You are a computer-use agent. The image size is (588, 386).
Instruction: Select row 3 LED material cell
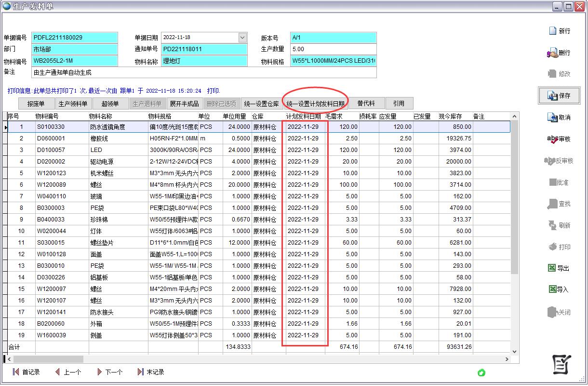[x=118, y=150]
